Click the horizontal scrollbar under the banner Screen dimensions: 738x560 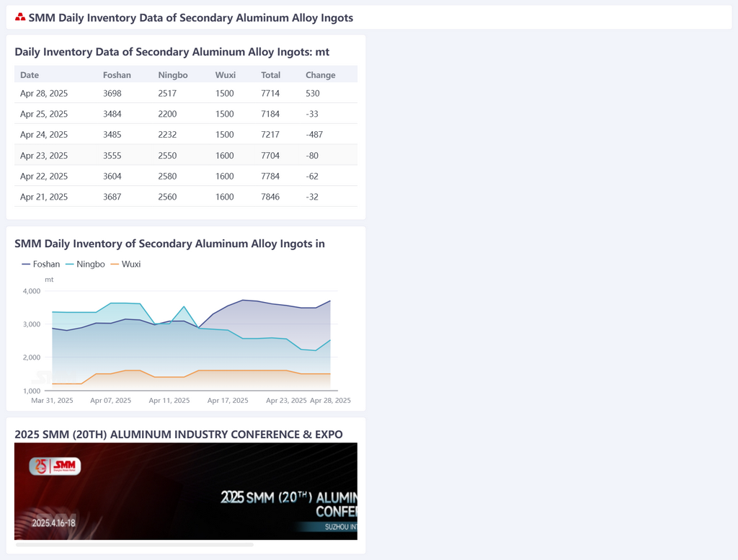(x=135, y=544)
